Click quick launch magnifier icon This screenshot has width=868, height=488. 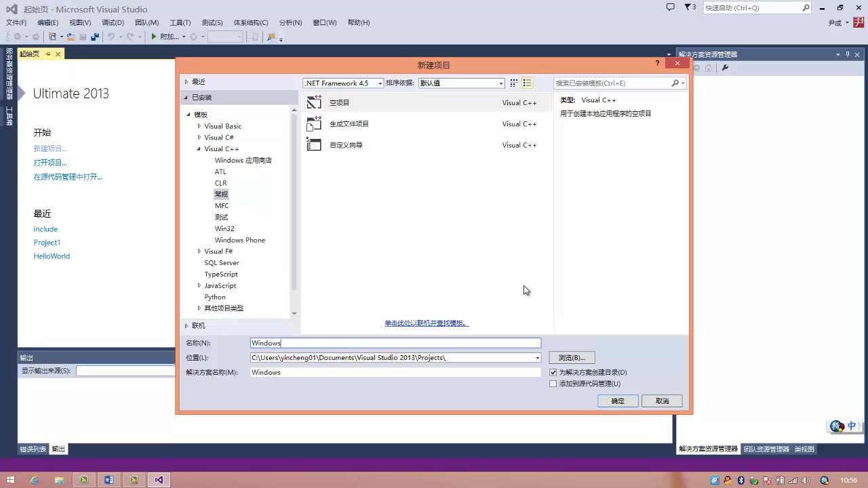click(x=806, y=7)
